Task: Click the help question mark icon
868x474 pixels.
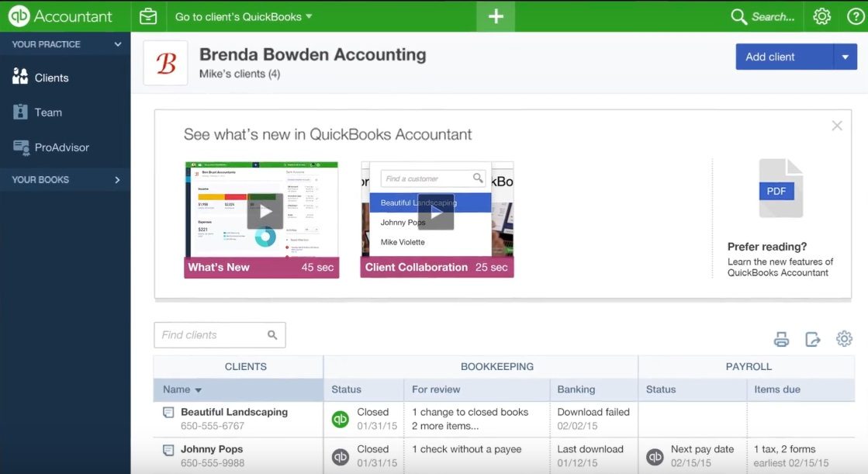Action: click(854, 16)
